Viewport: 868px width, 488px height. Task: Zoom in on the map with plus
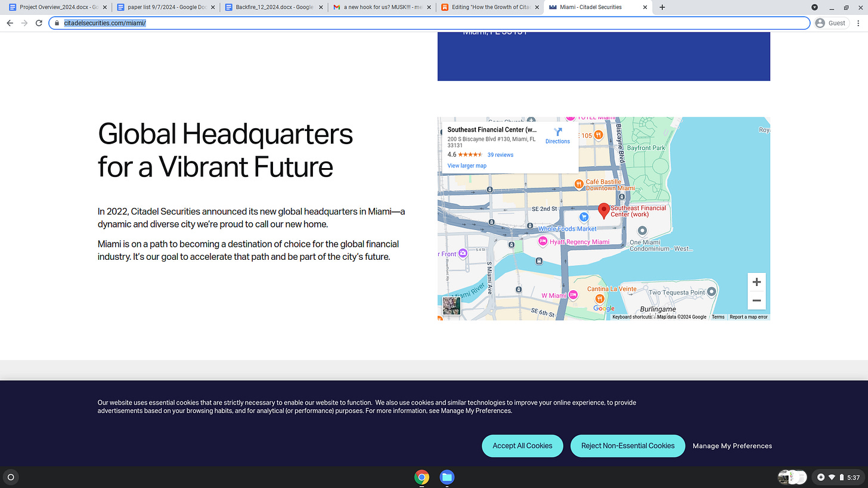tap(757, 282)
